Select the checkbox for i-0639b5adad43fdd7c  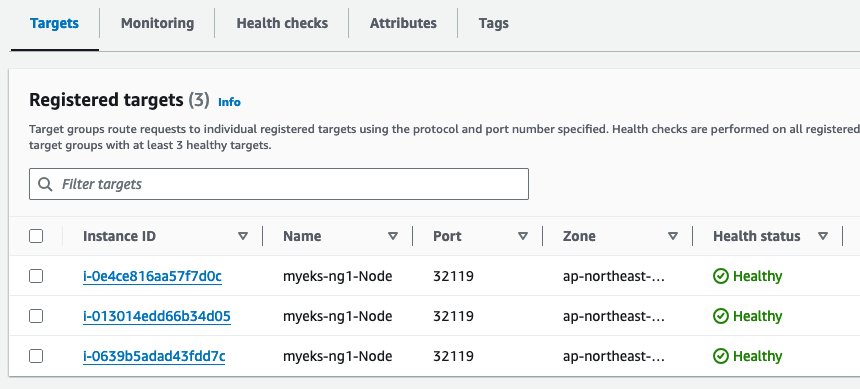pos(36,356)
